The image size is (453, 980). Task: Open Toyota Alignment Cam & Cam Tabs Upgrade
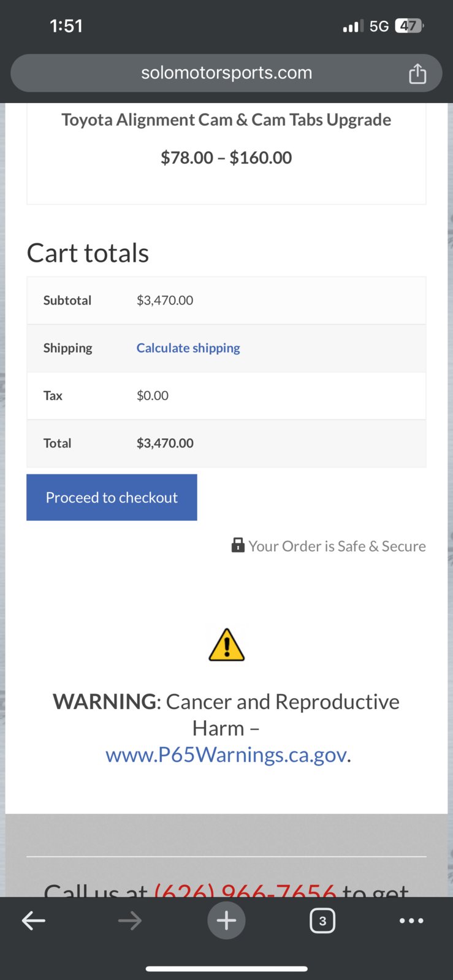tap(226, 120)
